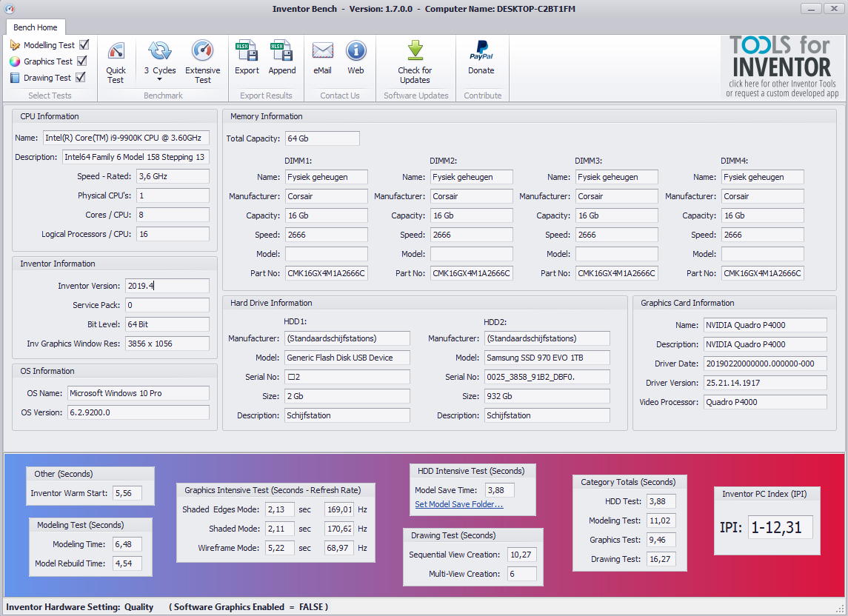Click the Software Graphics Enabled status text

pyautogui.click(x=248, y=607)
